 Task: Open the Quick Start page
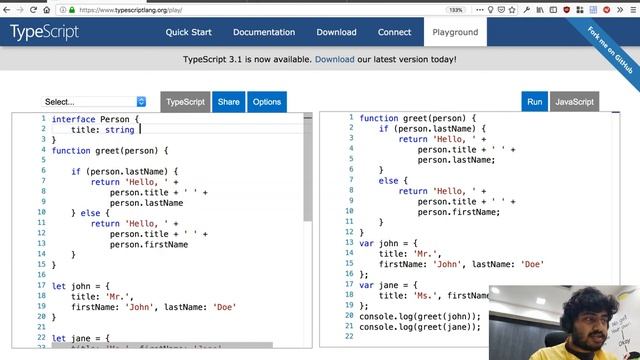point(189,32)
